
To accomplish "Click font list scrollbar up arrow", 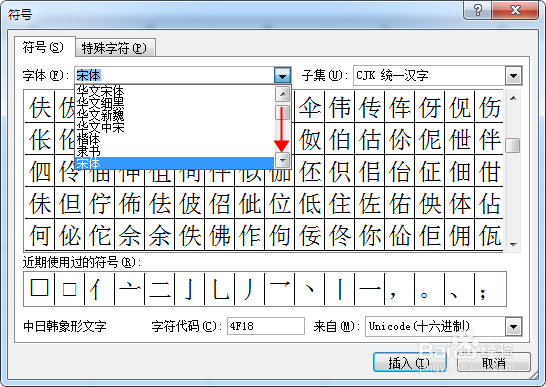I will (282, 94).
